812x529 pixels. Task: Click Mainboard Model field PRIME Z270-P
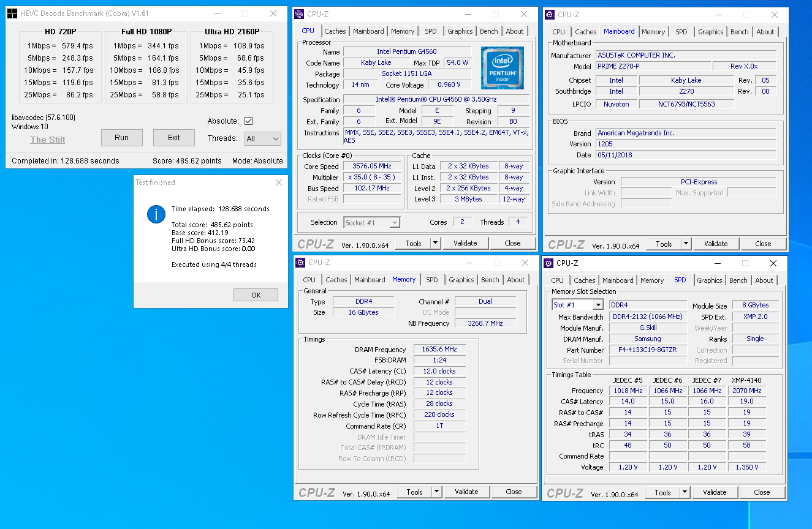point(653,67)
